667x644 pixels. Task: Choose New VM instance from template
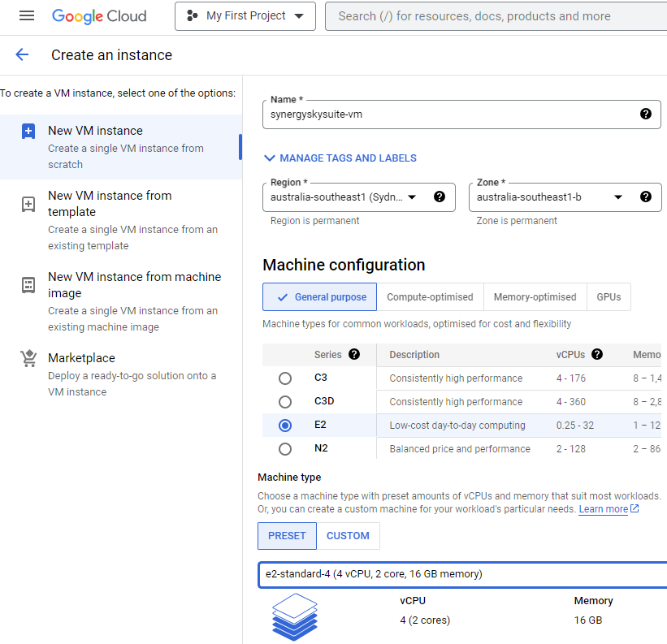click(x=121, y=220)
